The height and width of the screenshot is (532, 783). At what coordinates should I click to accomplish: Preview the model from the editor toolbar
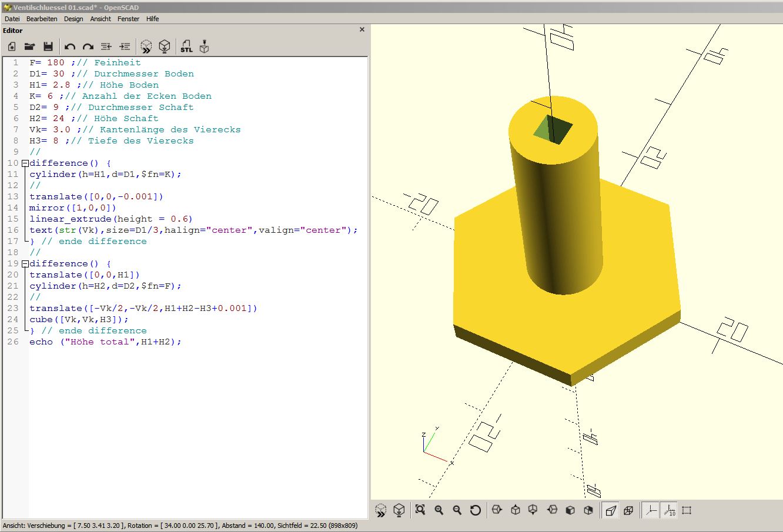146,46
